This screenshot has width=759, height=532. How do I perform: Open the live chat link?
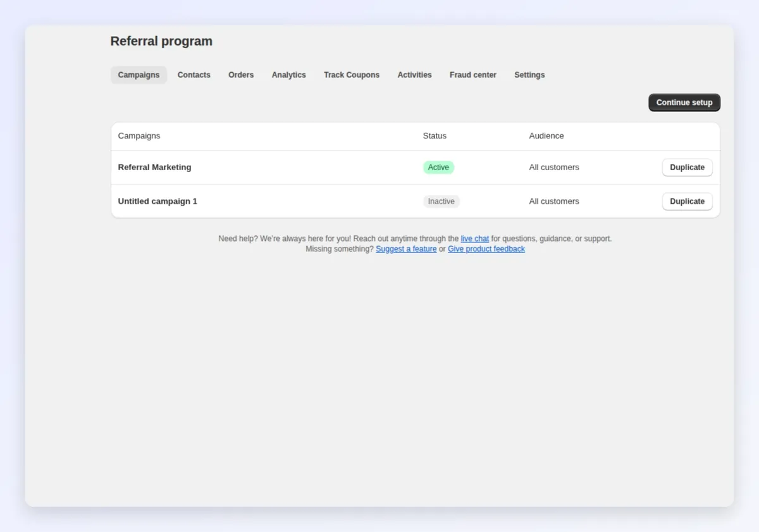474,238
